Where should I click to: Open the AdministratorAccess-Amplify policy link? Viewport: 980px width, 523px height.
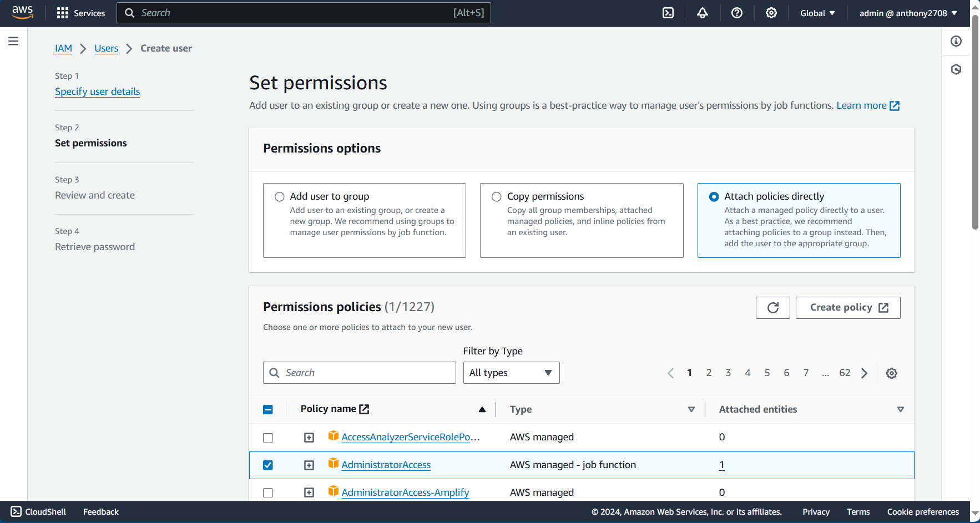tap(405, 492)
